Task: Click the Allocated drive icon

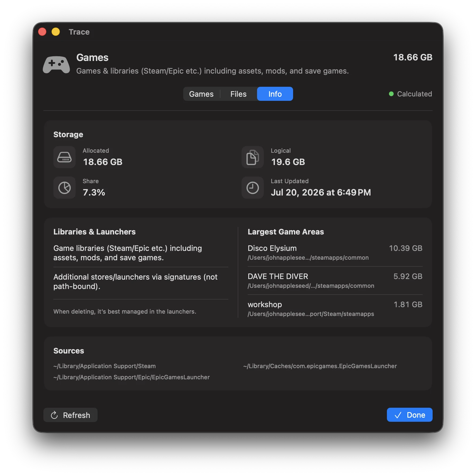Action: [x=64, y=157]
